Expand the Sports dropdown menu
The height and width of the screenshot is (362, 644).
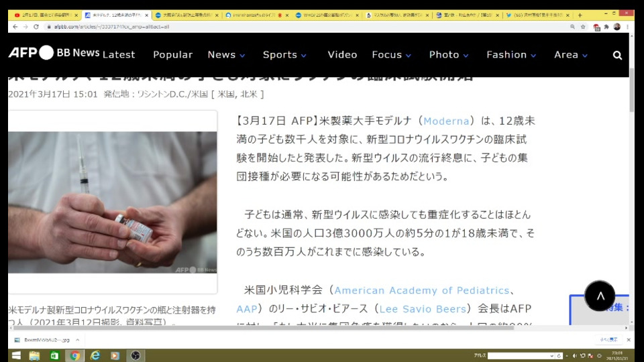coord(284,54)
